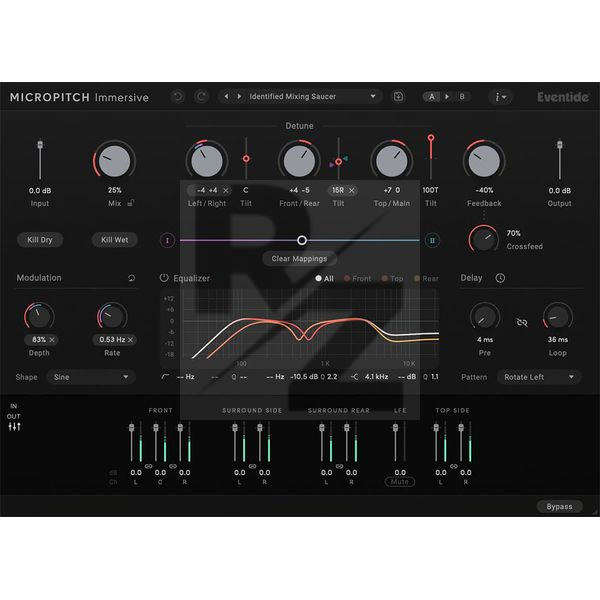Click the Loop delay knob

[558, 316]
